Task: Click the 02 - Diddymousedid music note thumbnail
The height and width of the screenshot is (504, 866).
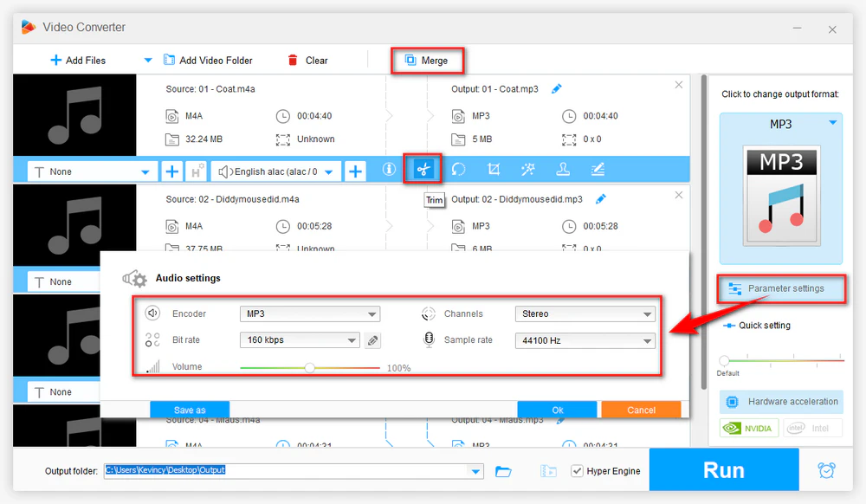Action: coord(74,225)
